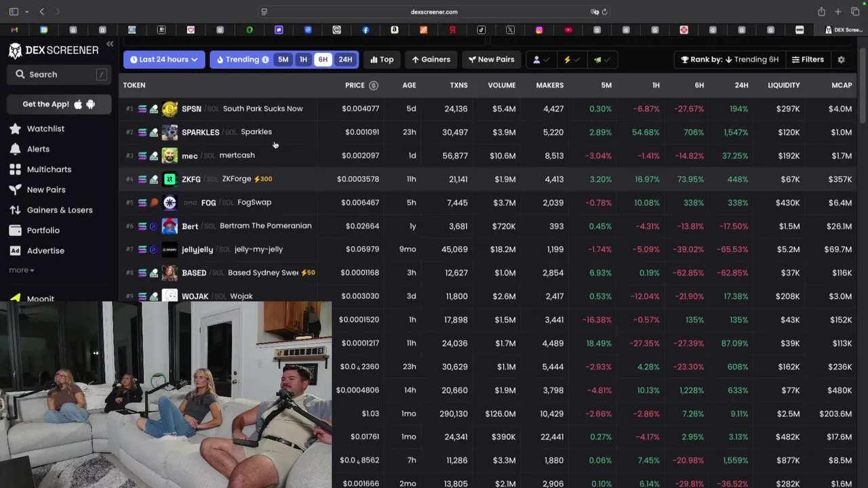Click the ZKForge boost 300 badge
This screenshot has height=488, width=868.
(x=262, y=179)
